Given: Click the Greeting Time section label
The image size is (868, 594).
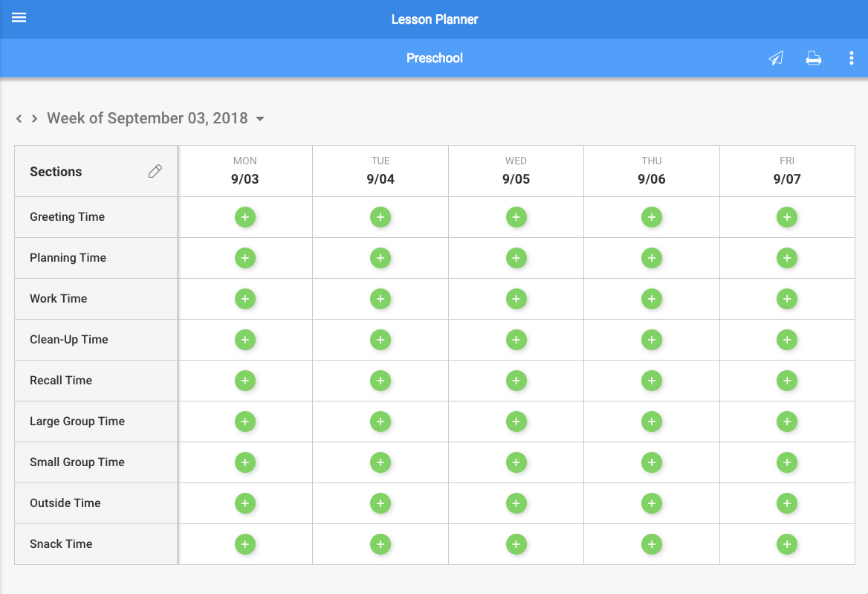Looking at the screenshot, I should [x=67, y=217].
